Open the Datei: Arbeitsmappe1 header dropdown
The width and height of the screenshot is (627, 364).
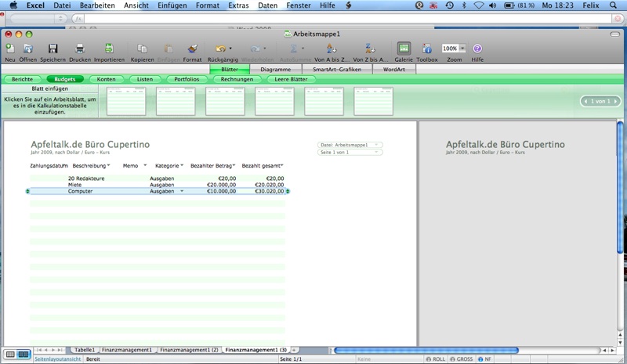(x=376, y=145)
